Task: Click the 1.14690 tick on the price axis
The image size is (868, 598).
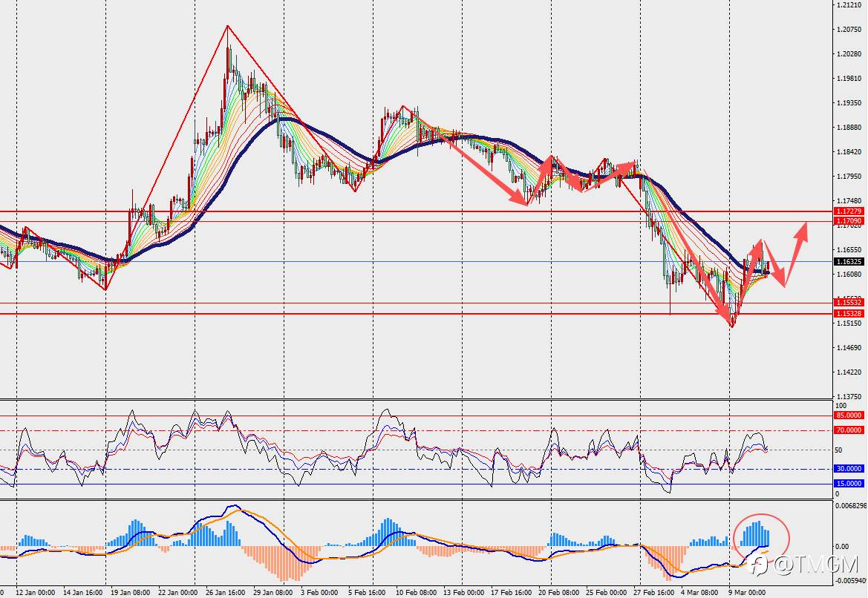Action: [849, 347]
